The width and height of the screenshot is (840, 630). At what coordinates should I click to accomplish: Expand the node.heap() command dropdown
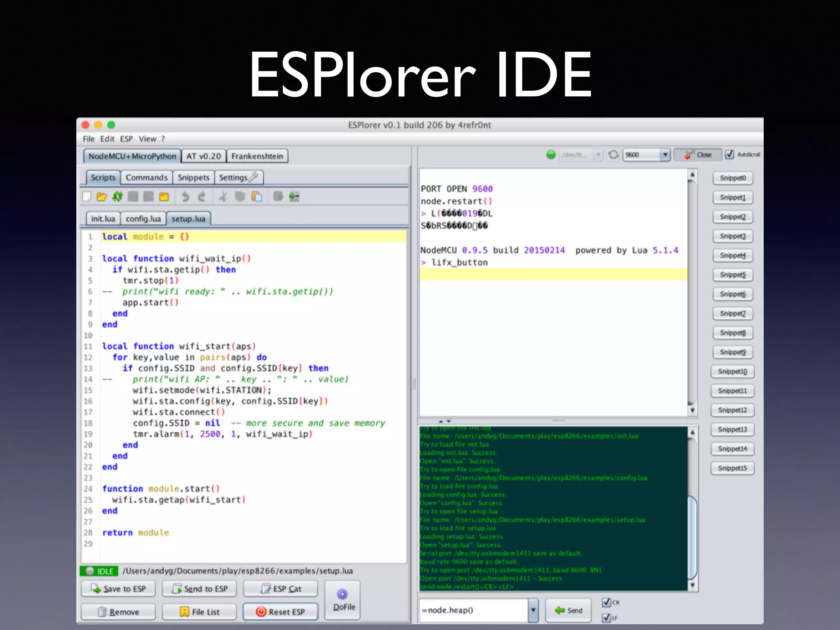[533, 610]
